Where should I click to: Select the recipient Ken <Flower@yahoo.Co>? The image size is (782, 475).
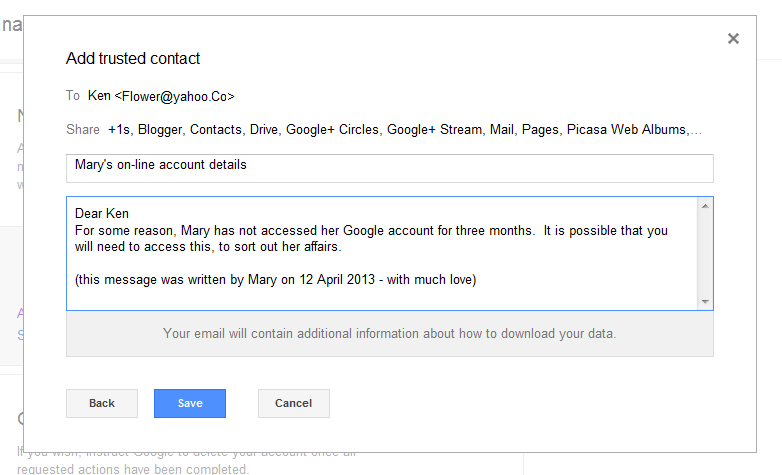(161, 96)
